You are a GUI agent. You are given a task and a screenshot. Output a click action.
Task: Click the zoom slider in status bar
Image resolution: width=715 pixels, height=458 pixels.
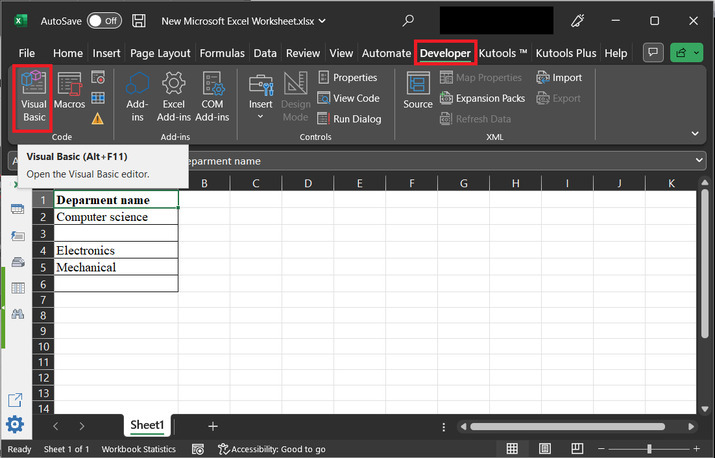650,449
